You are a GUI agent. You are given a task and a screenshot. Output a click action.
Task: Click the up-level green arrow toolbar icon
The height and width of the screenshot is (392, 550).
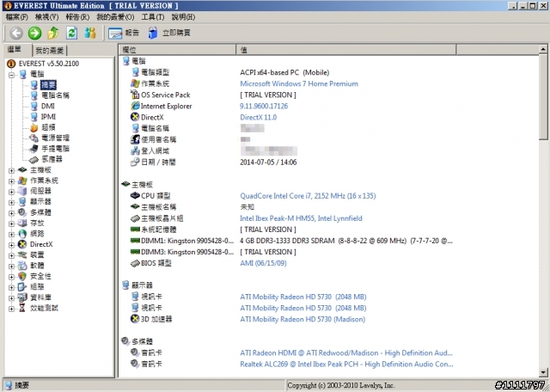pos(53,33)
